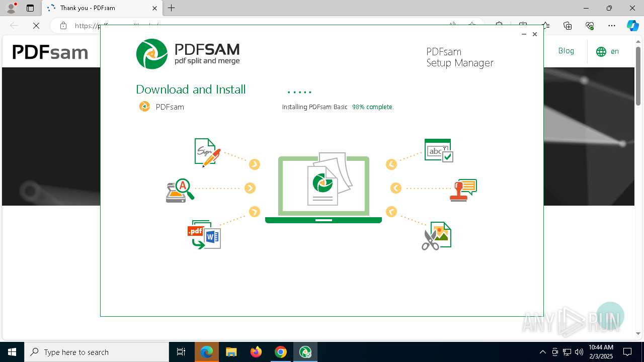Click the PDFsam logo on the webpage
The image size is (644, 362).
click(x=50, y=52)
